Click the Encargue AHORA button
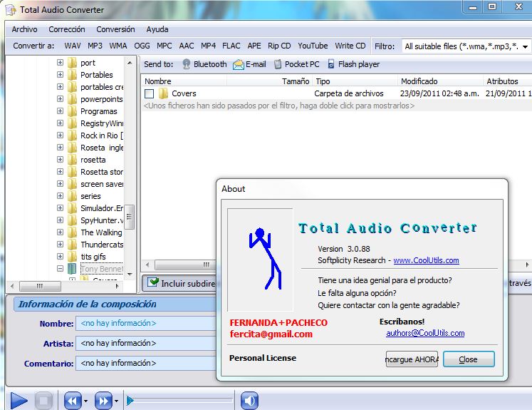Image resolution: width=532 pixels, height=410 pixels. click(x=412, y=359)
